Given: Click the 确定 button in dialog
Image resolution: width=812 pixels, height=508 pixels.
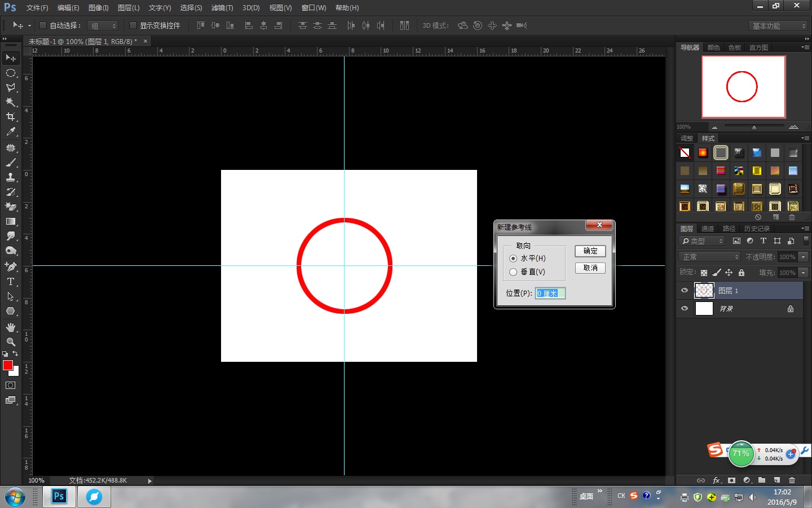Looking at the screenshot, I should (x=590, y=251).
